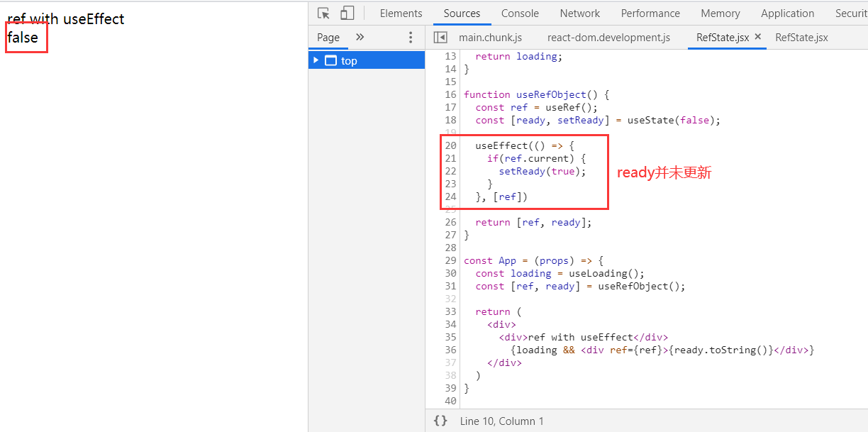
Task: Set breakpoint on line number 22
Action: tap(451, 171)
